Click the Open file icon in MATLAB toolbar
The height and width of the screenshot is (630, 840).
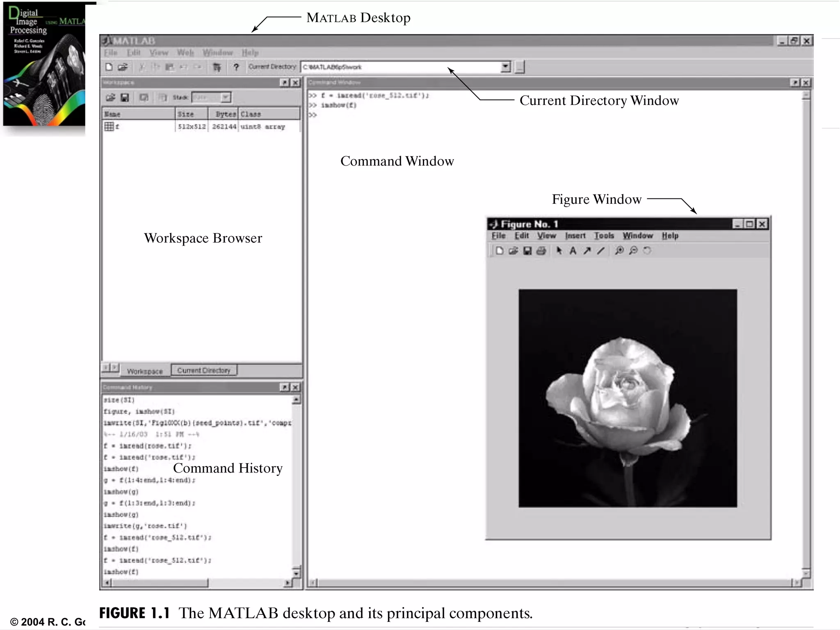123,67
